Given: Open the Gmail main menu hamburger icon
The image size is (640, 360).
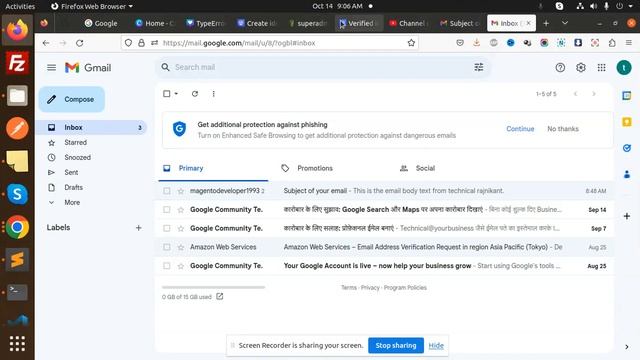Looking at the screenshot, I should [x=51, y=67].
